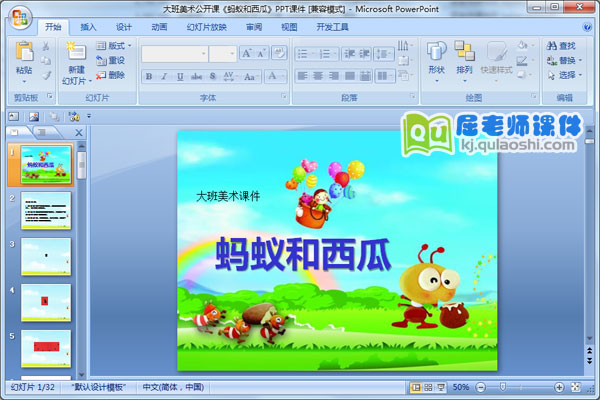Open the Replace (替换) dropdown

564,60
